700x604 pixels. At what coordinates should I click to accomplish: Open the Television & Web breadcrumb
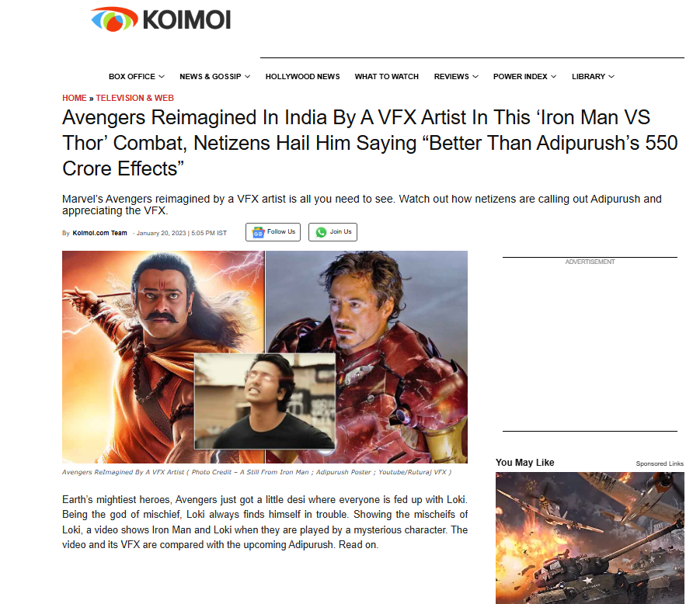point(135,98)
